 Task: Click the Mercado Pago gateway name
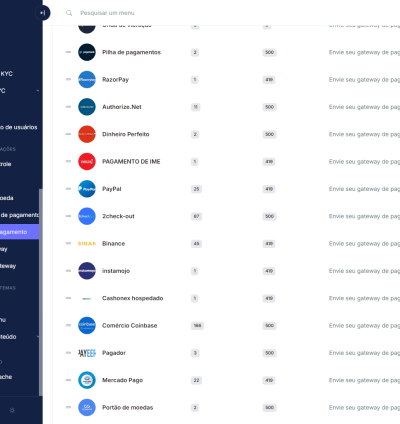[122, 380]
